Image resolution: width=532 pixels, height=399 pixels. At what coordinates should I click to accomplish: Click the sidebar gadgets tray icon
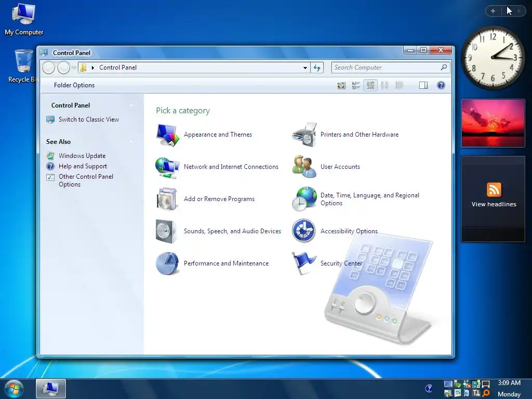[x=476, y=384]
